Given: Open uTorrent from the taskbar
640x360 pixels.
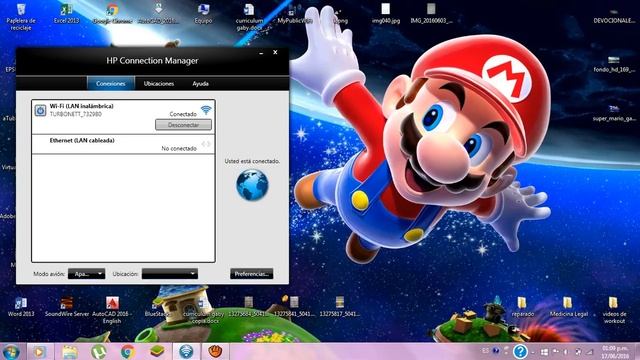Looking at the screenshot, I should coord(98,351).
